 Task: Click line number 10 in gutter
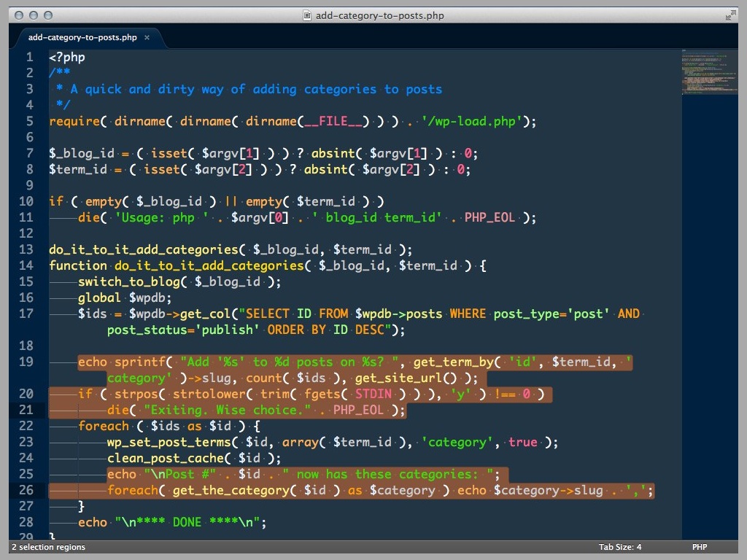[26, 201]
